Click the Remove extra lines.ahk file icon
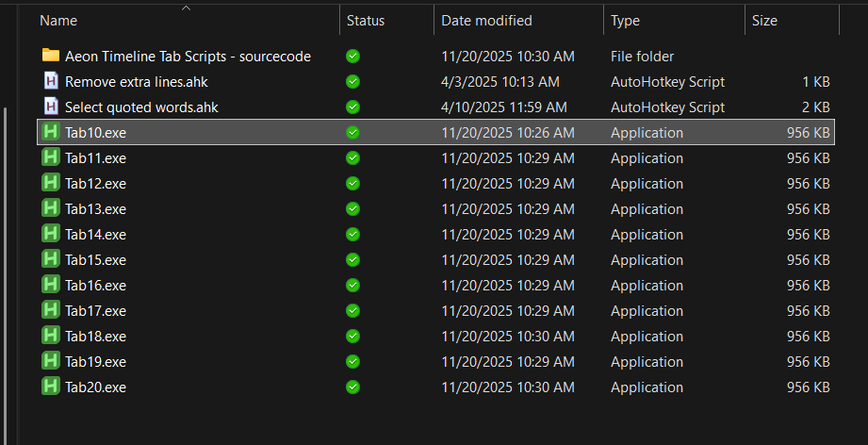Screen dimensions: 868x445 (x=51, y=81)
